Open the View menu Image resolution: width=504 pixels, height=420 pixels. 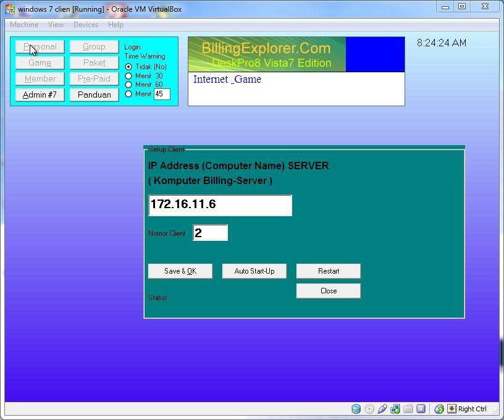(x=56, y=25)
